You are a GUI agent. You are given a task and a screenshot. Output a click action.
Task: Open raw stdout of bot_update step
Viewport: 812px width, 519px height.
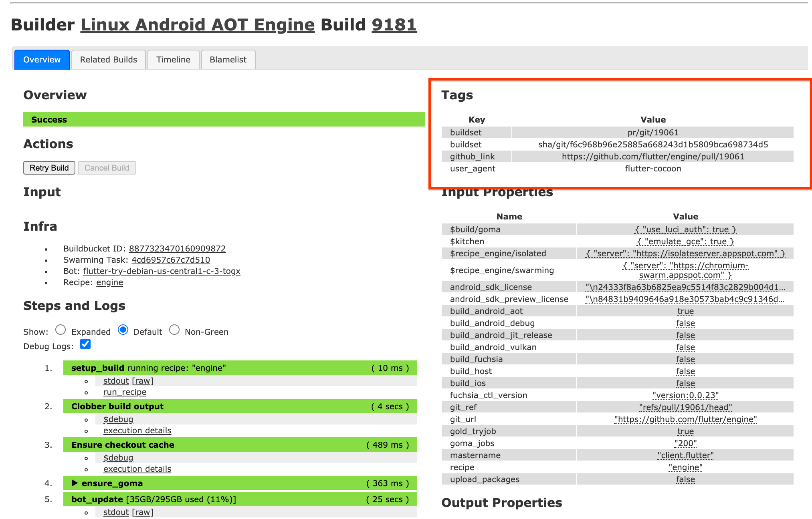(x=143, y=512)
